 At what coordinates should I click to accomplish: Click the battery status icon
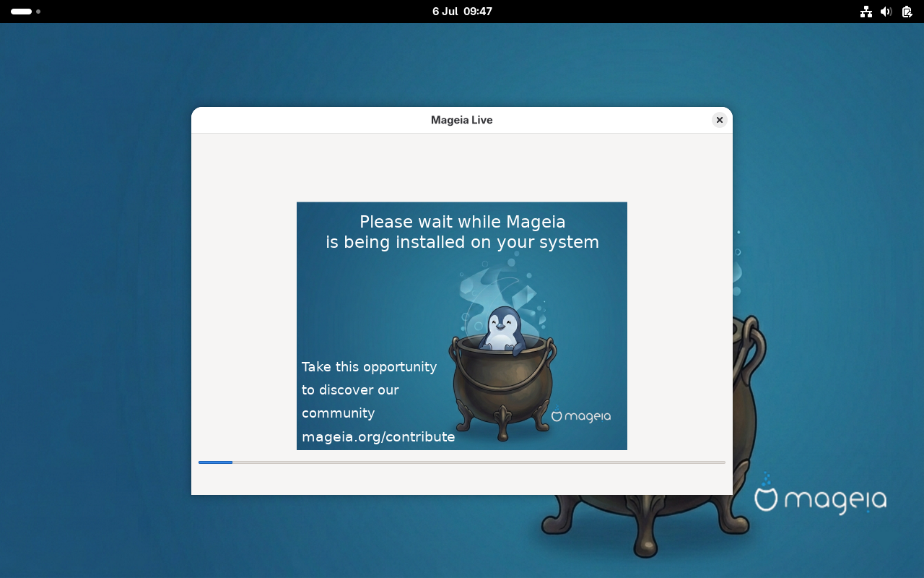(907, 12)
